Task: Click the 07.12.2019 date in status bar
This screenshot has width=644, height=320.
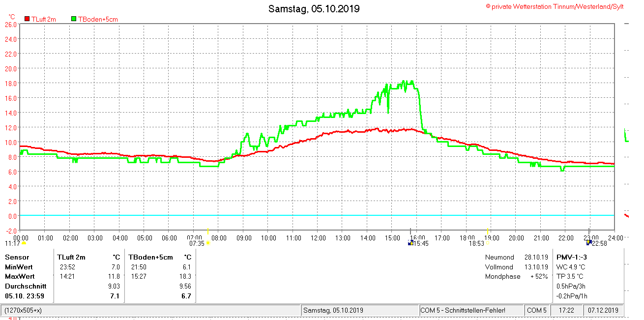Action: click(604, 311)
